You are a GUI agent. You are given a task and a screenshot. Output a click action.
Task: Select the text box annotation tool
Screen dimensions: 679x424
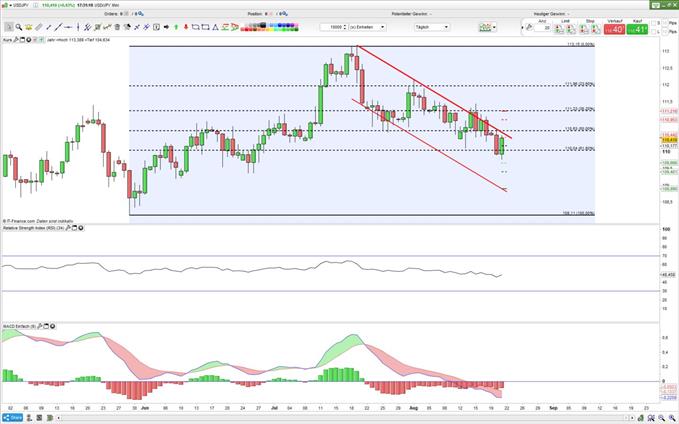[156, 27]
